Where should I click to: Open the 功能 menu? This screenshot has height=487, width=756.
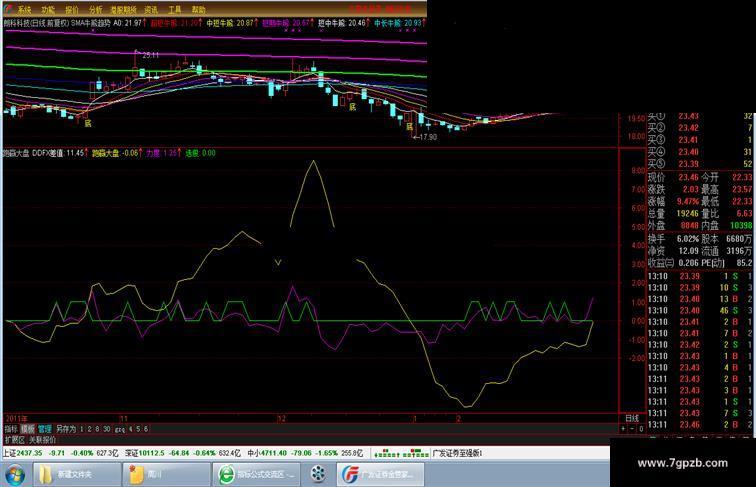click(x=48, y=9)
